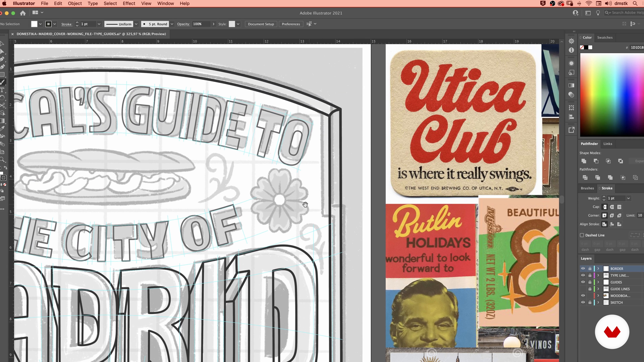Select the Paintbrush tool

click(x=2, y=82)
